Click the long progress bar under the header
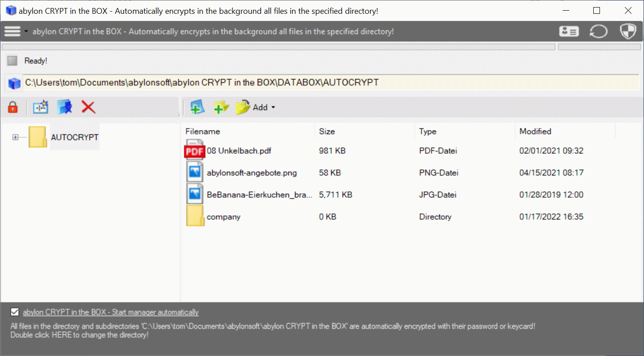 [278, 47]
